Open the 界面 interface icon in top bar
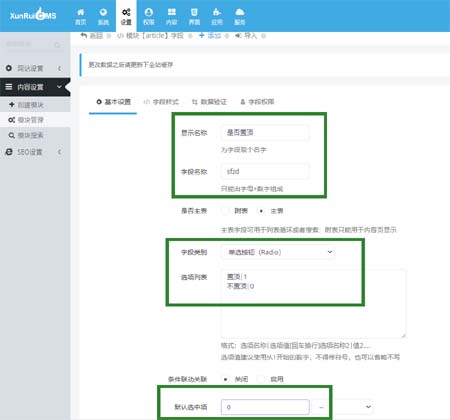Viewport: 450px width, 420px height. tap(194, 17)
